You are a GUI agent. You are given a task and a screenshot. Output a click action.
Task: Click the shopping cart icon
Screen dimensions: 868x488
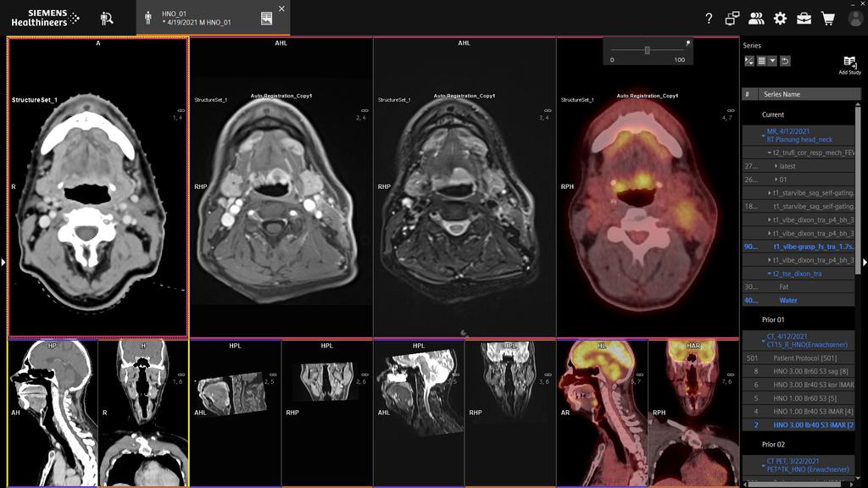click(x=828, y=18)
